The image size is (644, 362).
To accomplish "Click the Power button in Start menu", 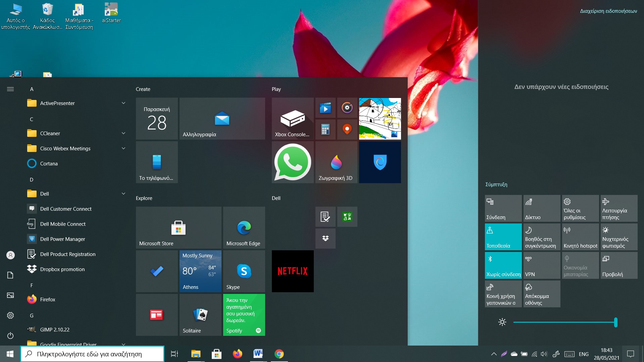I will click(10, 335).
